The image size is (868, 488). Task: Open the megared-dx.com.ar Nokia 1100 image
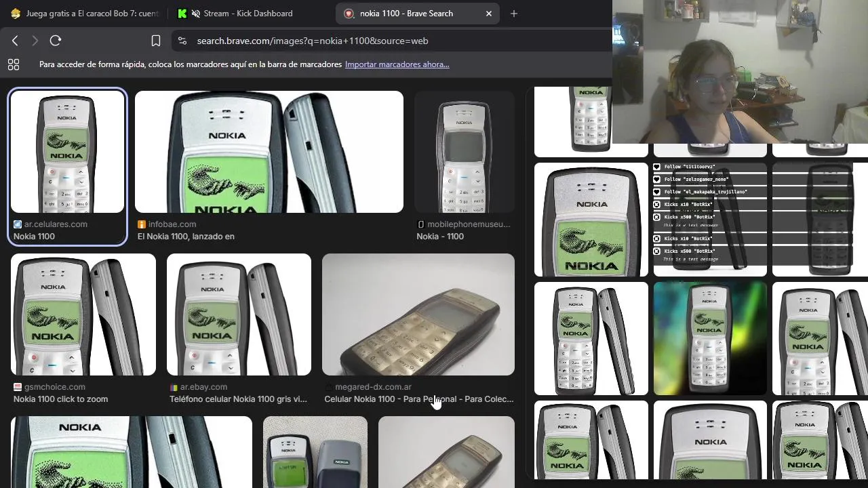[x=418, y=314]
